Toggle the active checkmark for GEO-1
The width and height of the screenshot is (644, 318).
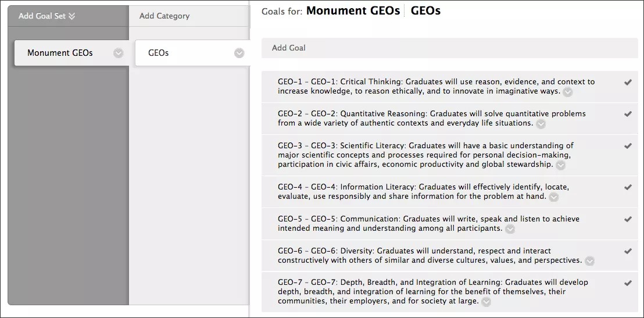coord(628,83)
